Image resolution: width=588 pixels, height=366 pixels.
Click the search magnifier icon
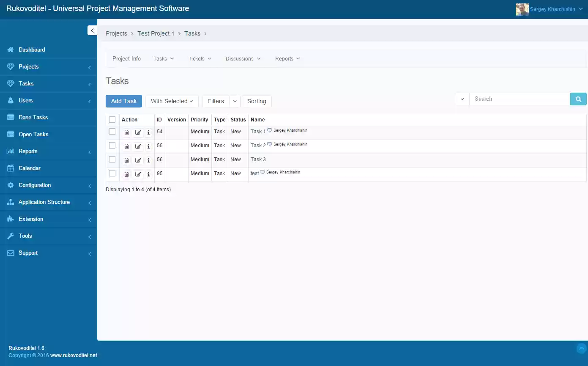tap(578, 99)
